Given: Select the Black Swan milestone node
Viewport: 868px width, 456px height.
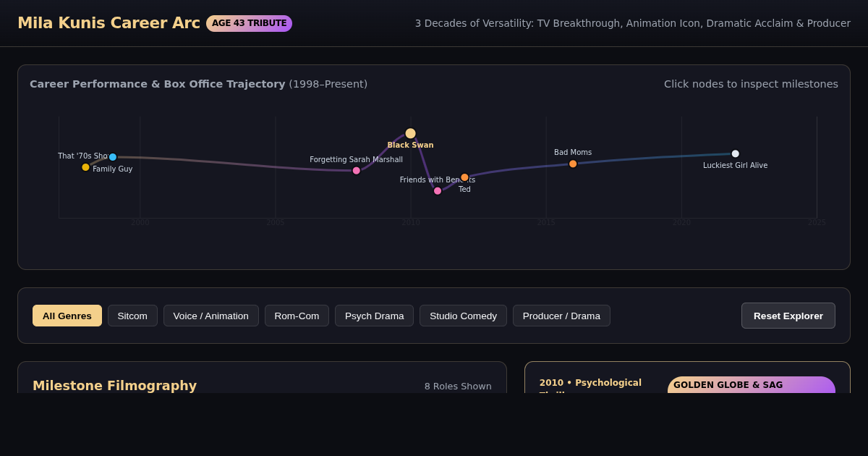Looking at the screenshot, I should (411, 133).
